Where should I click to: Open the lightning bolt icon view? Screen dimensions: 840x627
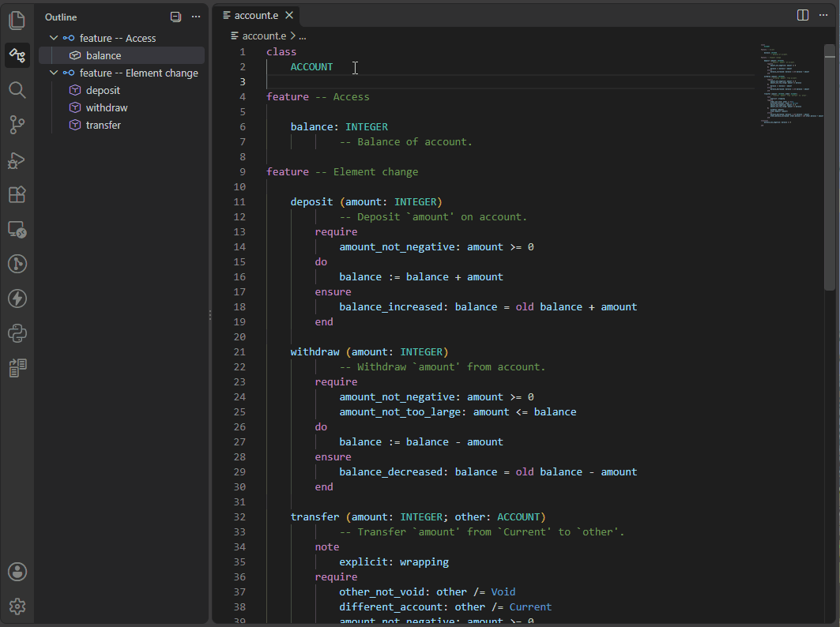tap(17, 298)
